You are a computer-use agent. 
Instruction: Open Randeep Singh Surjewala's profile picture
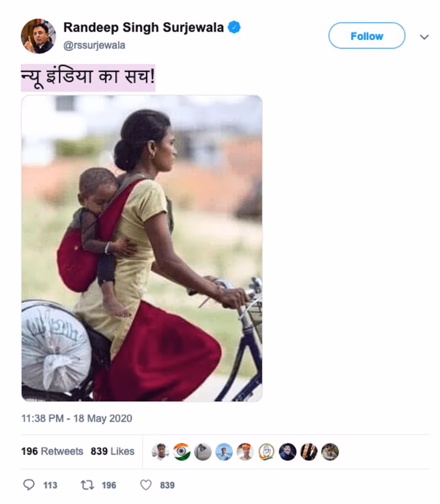click(x=38, y=36)
